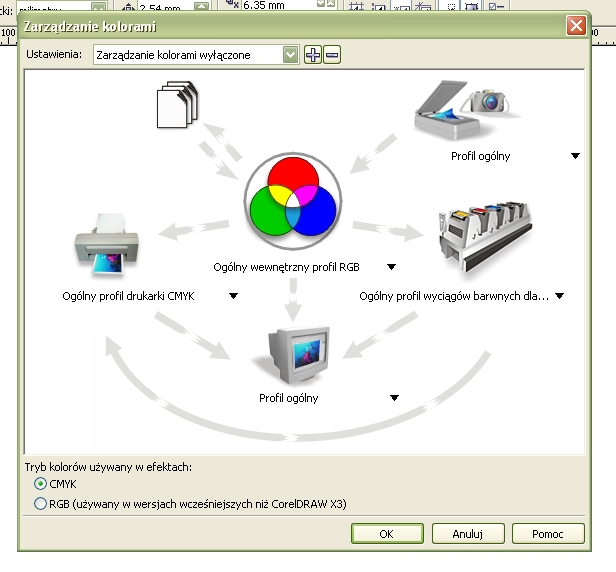Toggle the arrow from RGB circle to monitor
Image resolution: width=616 pixels, height=572 pixels.
coord(291,298)
